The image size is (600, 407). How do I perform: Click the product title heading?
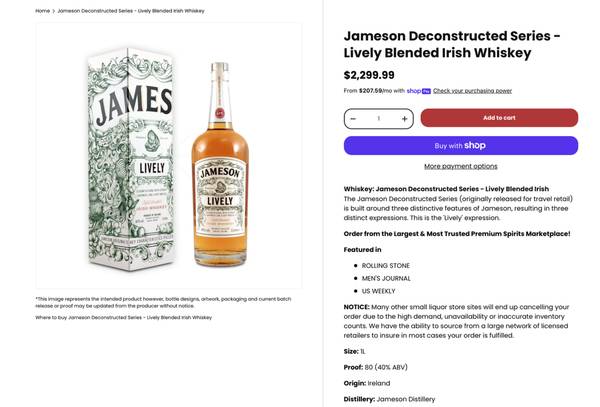pyautogui.click(x=451, y=44)
